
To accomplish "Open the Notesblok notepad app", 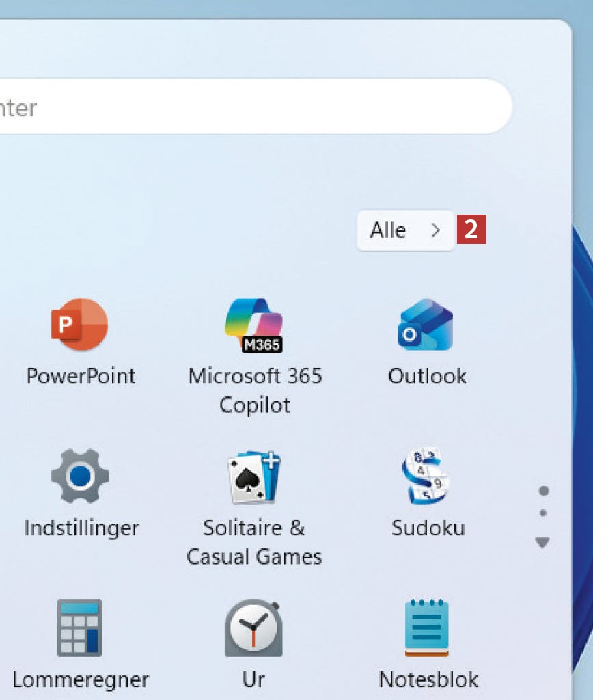I will pos(426,628).
